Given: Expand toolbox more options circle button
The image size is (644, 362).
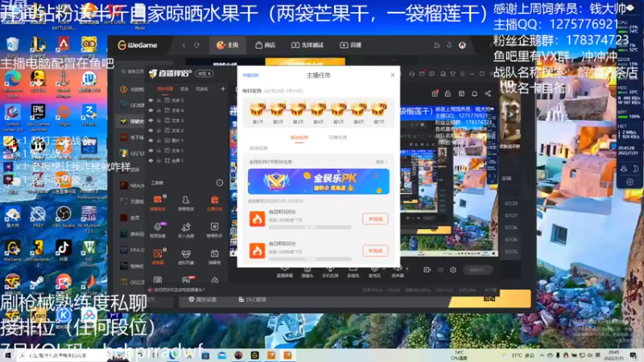Looking at the screenshot, I should [x=220, y=183].
